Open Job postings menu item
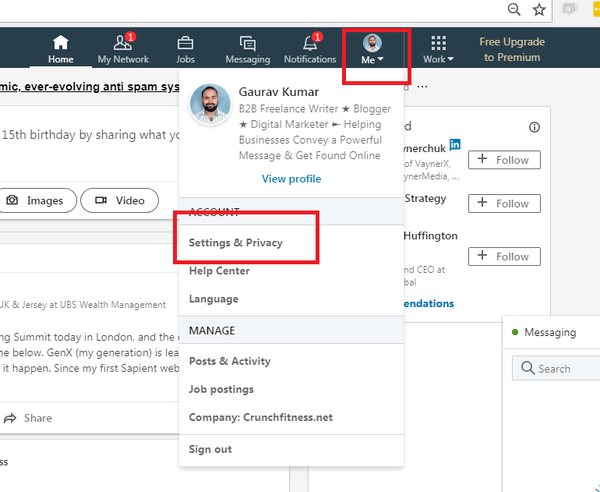600x492 pixels. point(221,389)
